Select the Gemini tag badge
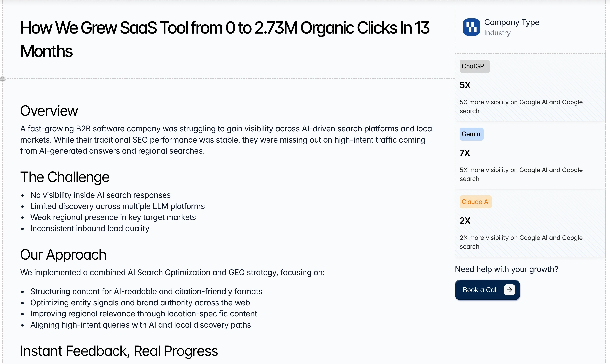The image size is (610, 364). pyautogui.click(x=471, y=134)
